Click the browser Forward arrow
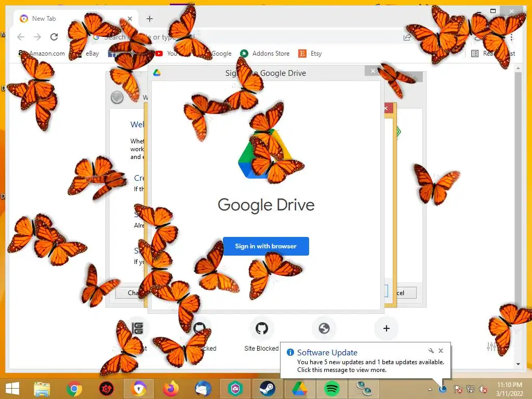 (x=37, y=37)
